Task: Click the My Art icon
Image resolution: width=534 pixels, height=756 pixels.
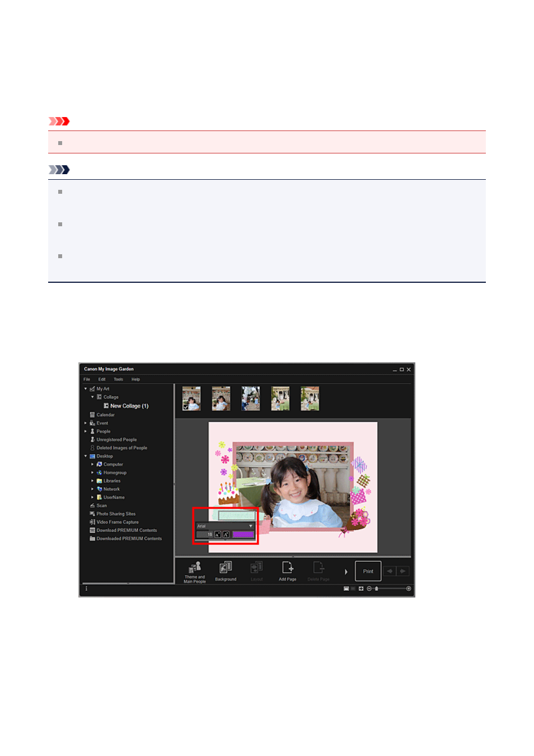Action: tap(92, 389)
